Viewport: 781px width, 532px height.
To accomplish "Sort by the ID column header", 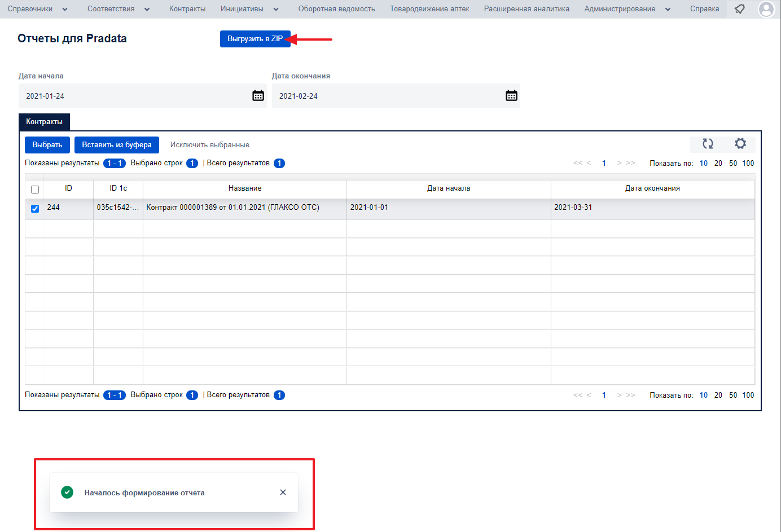I will pos(68,188).
